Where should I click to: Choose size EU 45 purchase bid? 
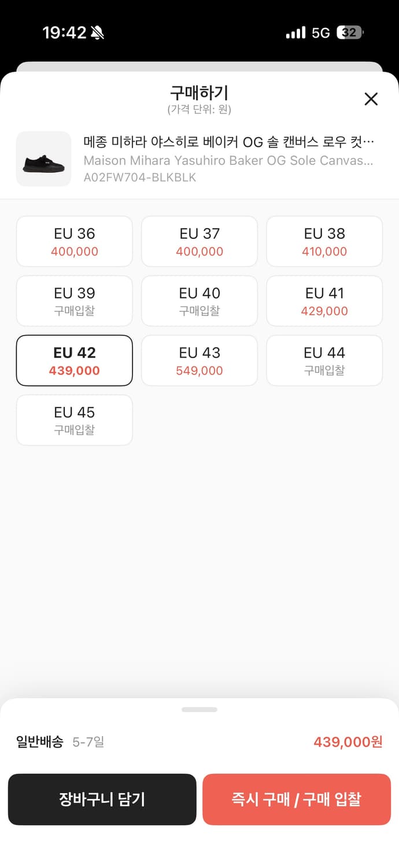point(75,420)
